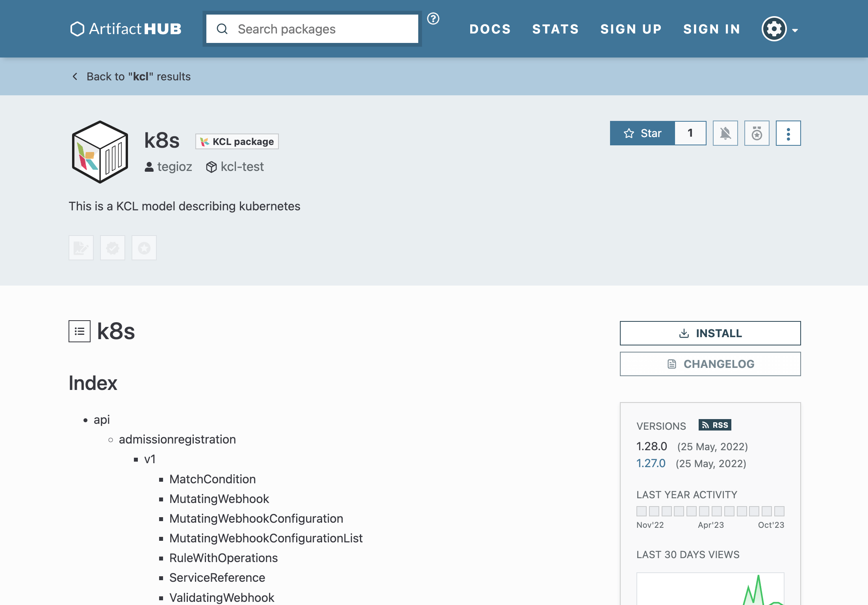Select version 1.27.0
Image resolution: width=868 pixels, height=605 pixels.
[x=651, y=463]
